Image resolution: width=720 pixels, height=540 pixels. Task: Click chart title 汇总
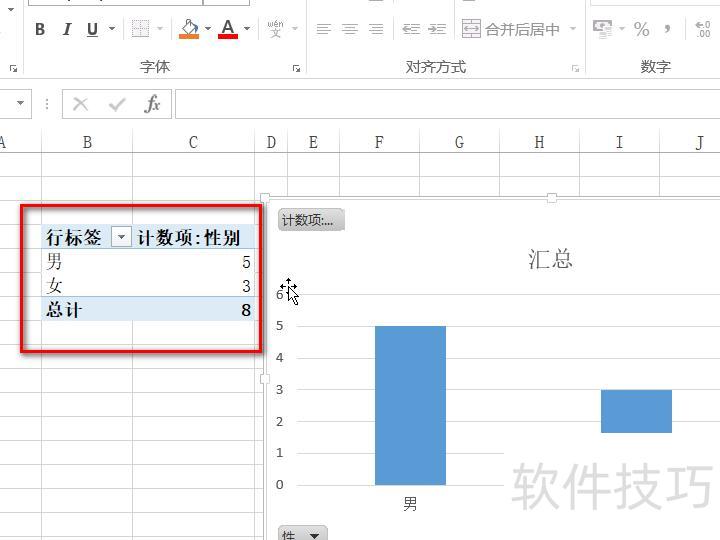550,259
